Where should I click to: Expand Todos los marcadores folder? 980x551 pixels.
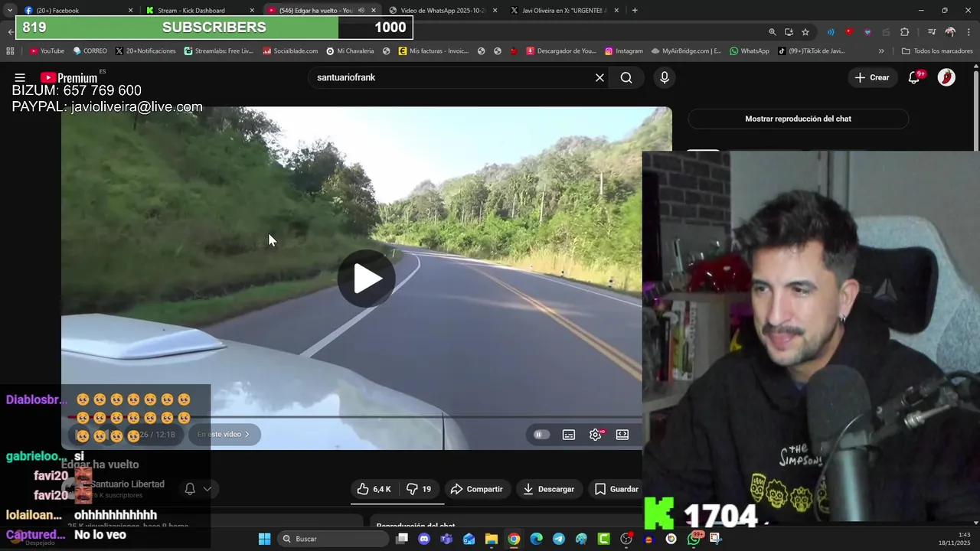click(937, 51)
